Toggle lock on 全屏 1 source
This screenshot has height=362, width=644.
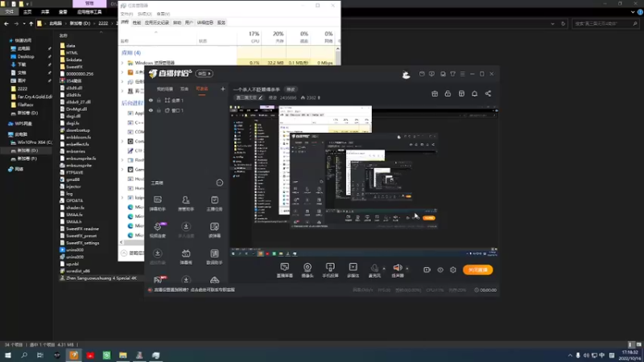click(x=159, y=100)
